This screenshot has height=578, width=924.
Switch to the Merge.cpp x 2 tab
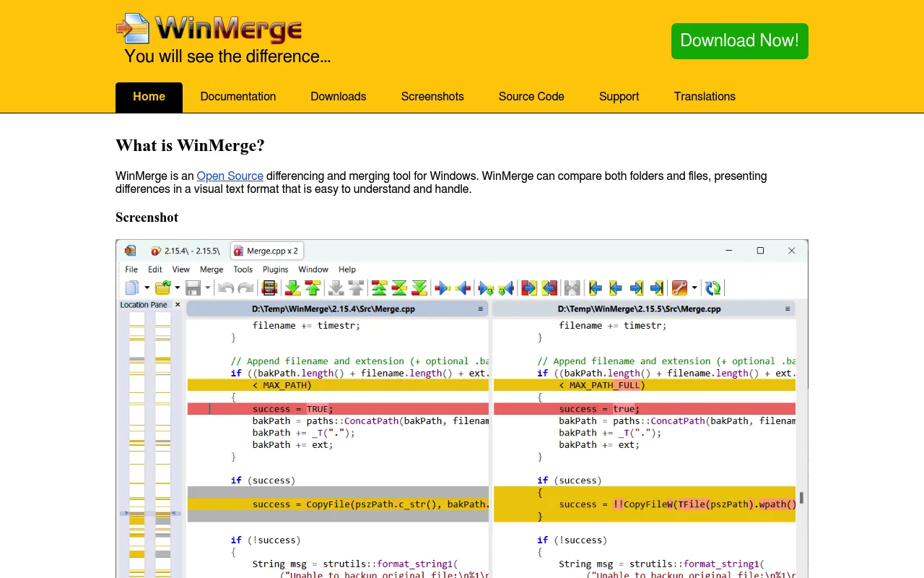point(267,251)
